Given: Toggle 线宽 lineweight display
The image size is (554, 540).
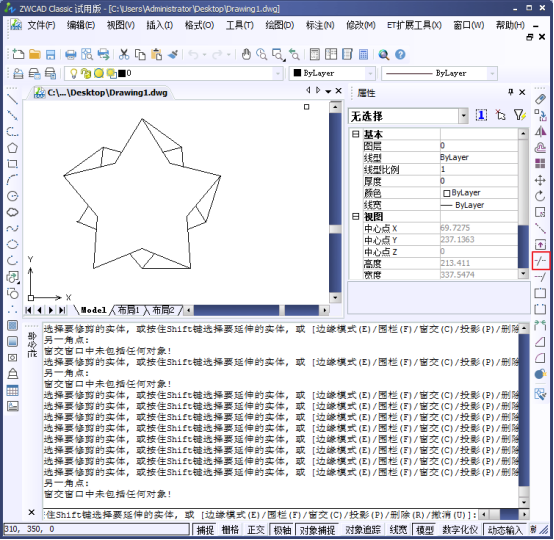Looking at the screenshot, I should coord(398,530).
